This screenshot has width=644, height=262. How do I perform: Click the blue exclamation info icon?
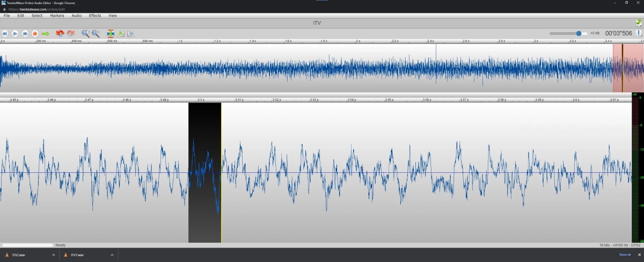pos(639,33)
